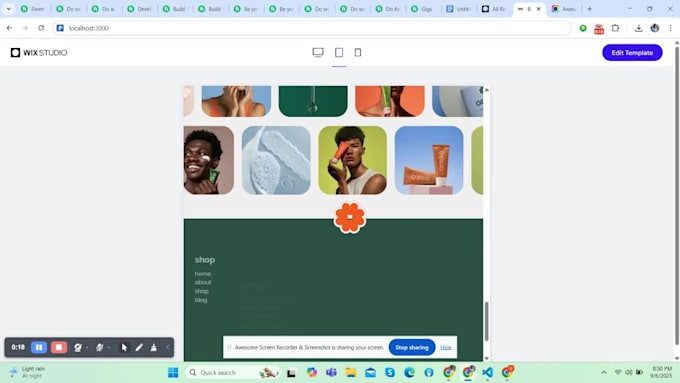Collapse the recorder toolbar chevron

167,347
